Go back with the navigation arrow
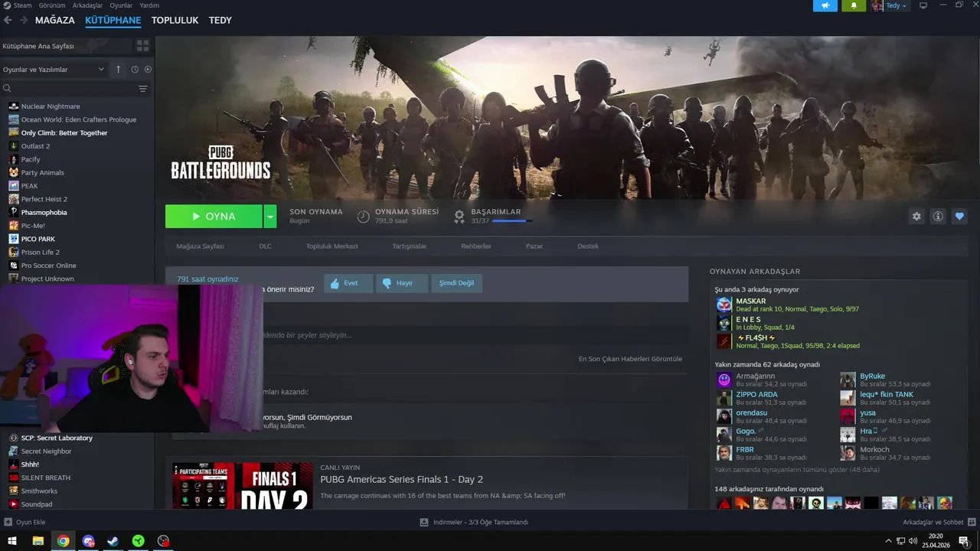This screenshot has height=551, width=980. click(x=8, y=20)
